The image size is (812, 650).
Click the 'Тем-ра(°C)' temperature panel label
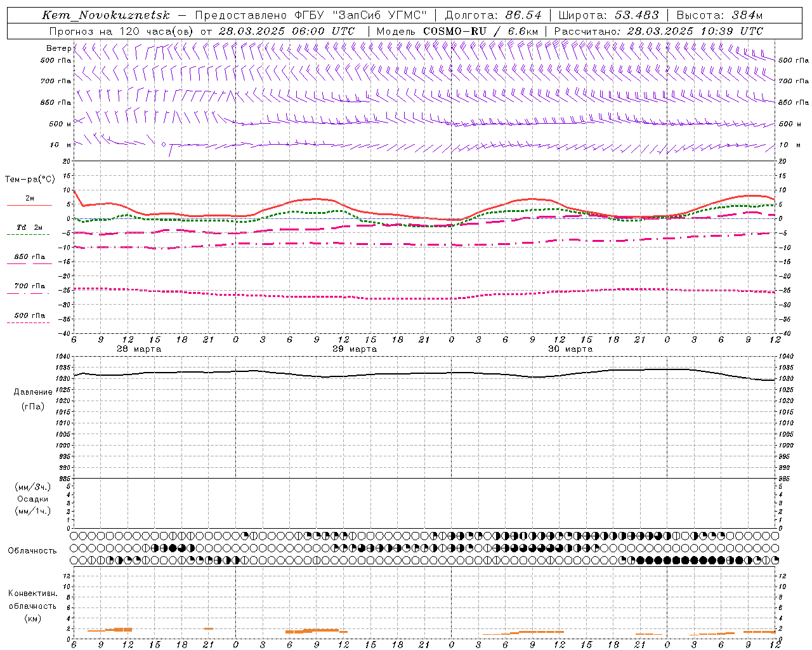coord(30,180)
